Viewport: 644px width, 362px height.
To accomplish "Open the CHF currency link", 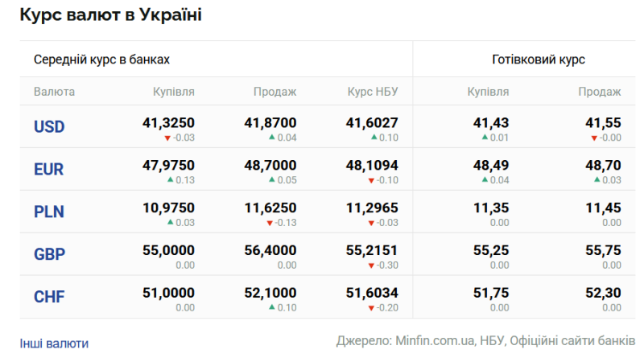I will 49,298.
